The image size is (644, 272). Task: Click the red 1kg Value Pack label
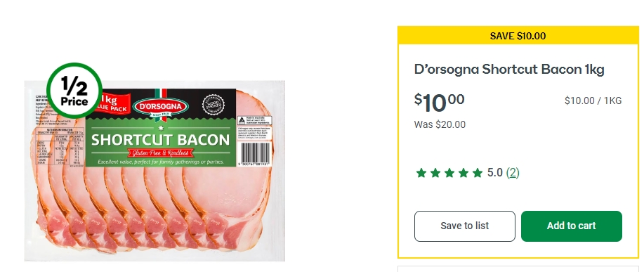coord(112,103)
